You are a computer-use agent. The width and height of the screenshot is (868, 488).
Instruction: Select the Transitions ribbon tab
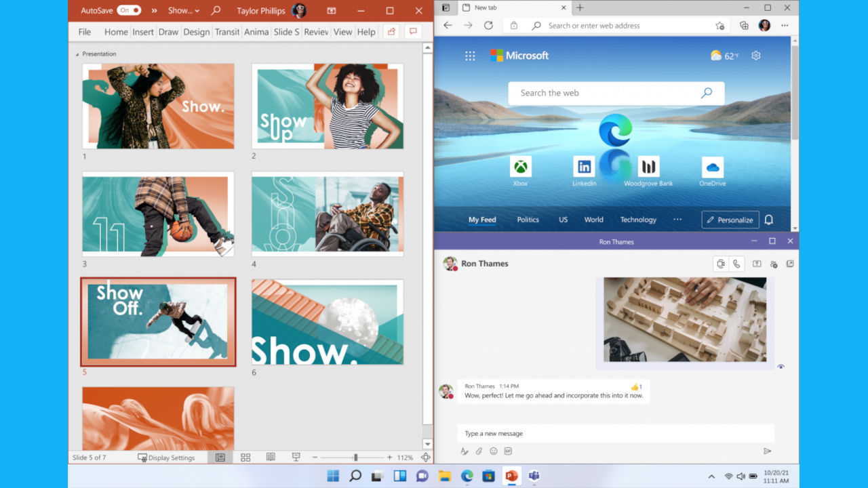pos(227,32)
